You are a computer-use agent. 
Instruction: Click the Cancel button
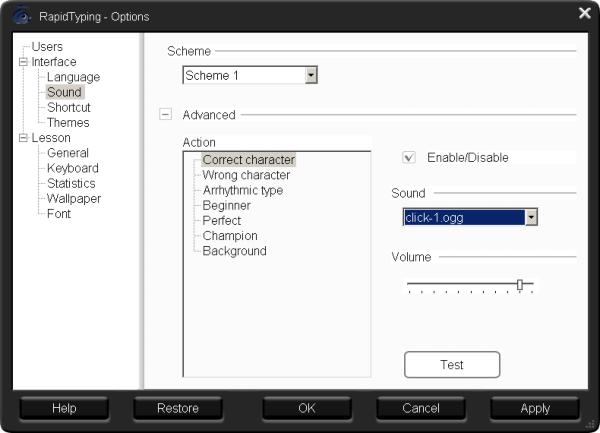coord(421,408)
